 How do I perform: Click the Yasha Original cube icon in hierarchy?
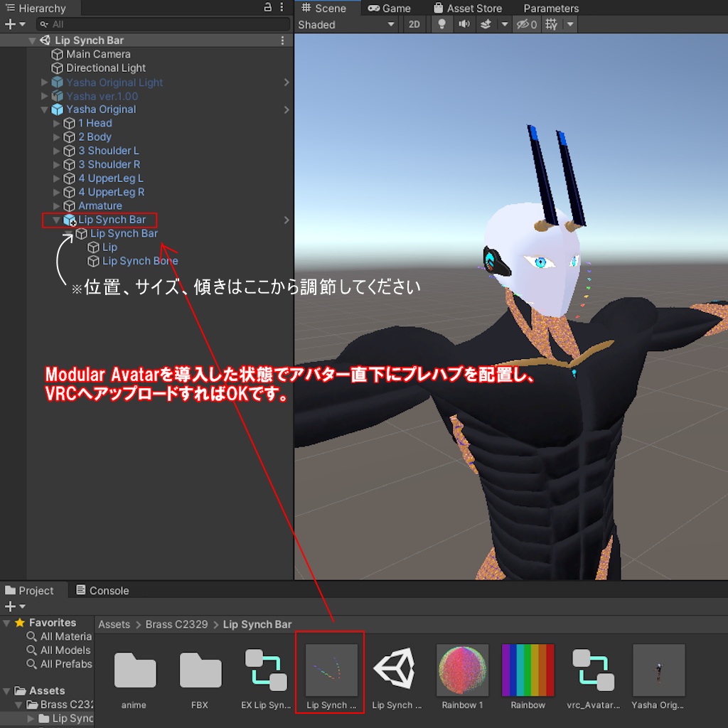(57, 109)
